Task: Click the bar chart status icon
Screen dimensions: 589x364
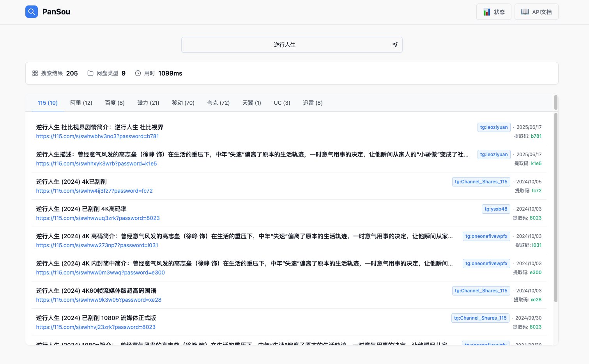Action: pyautogui.click(x=486, y=12)
